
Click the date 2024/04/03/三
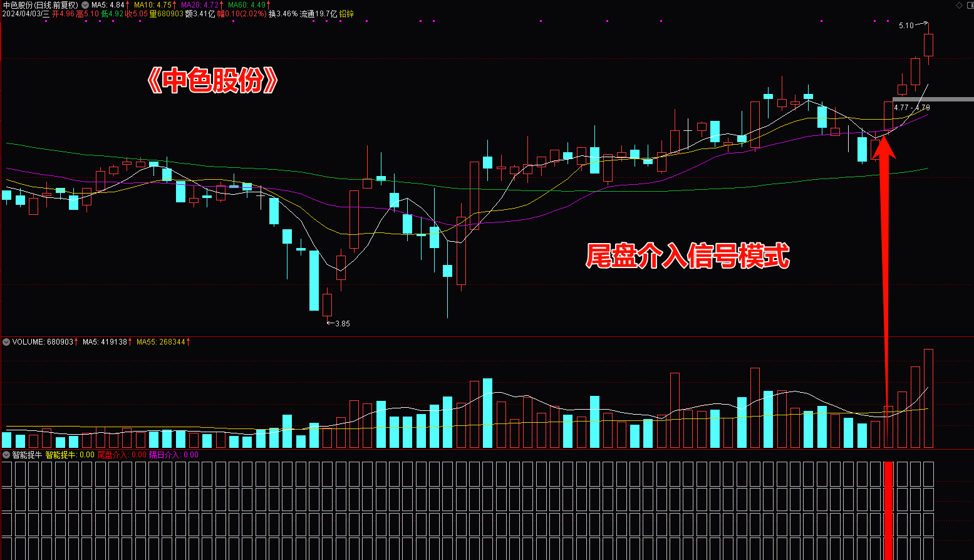click(26, 14)
